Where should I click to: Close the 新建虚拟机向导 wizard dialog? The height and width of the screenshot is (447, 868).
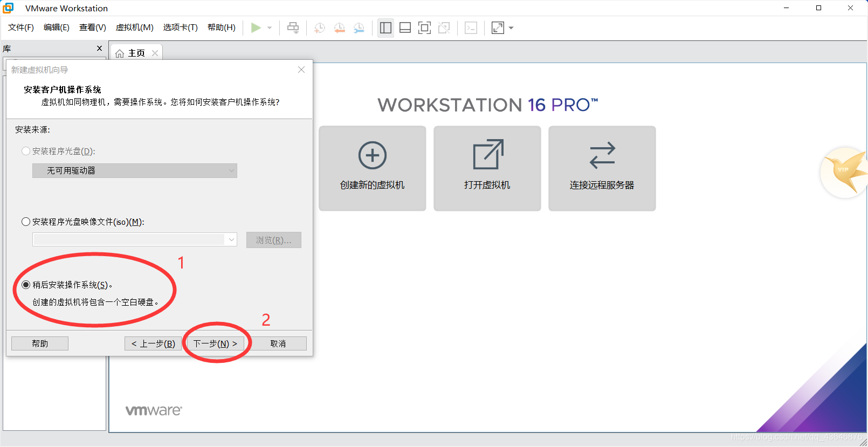pyautogui.click(x=301, y=70)
